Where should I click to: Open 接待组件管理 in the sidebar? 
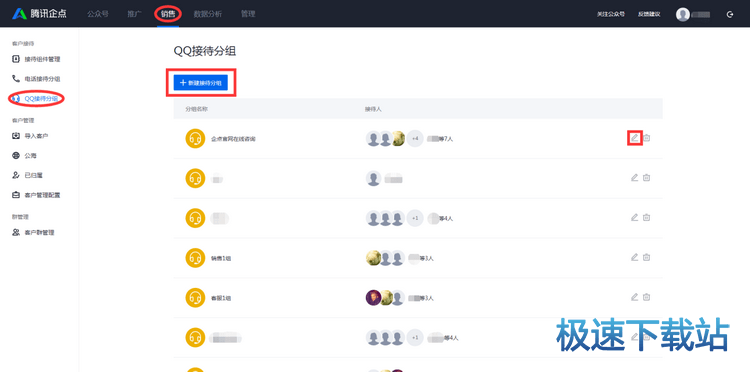[37, 59]
